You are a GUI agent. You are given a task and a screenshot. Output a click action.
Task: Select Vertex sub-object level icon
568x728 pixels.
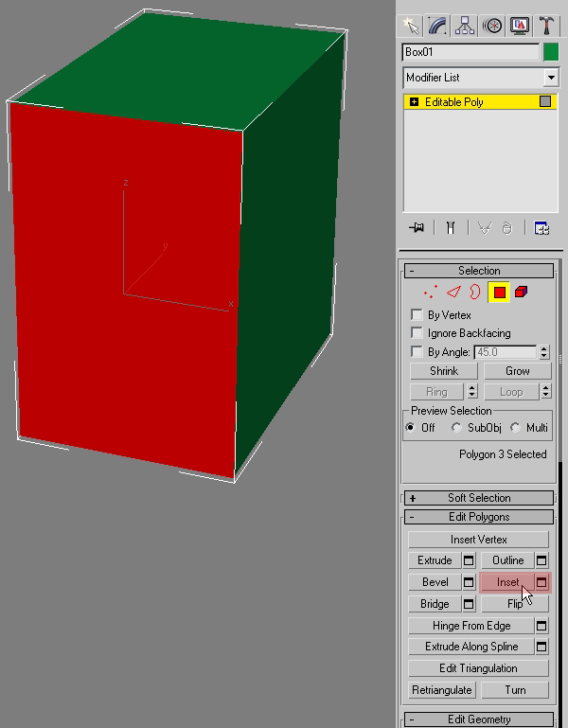click(431, 293)
